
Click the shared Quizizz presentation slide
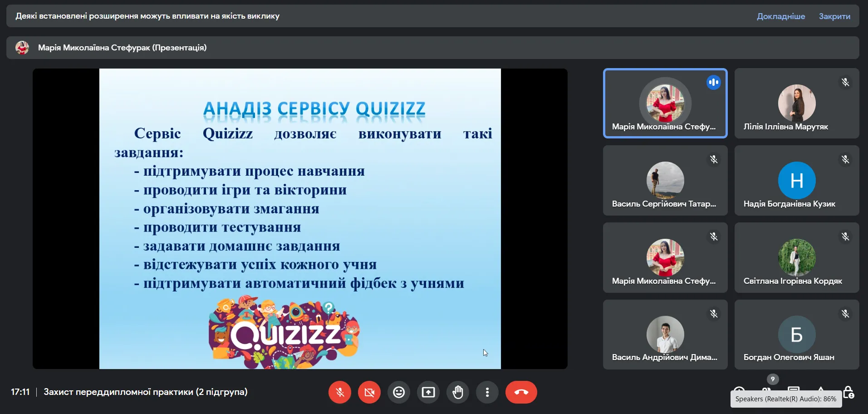300,219
